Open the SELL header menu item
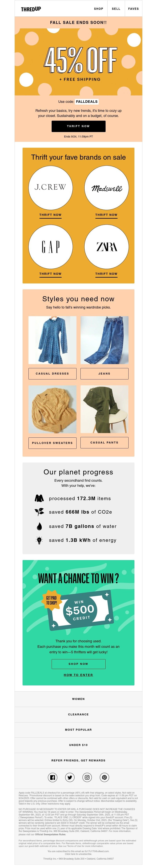The width and height of the screenshot is (157, 868). click(x=116, y=9)
